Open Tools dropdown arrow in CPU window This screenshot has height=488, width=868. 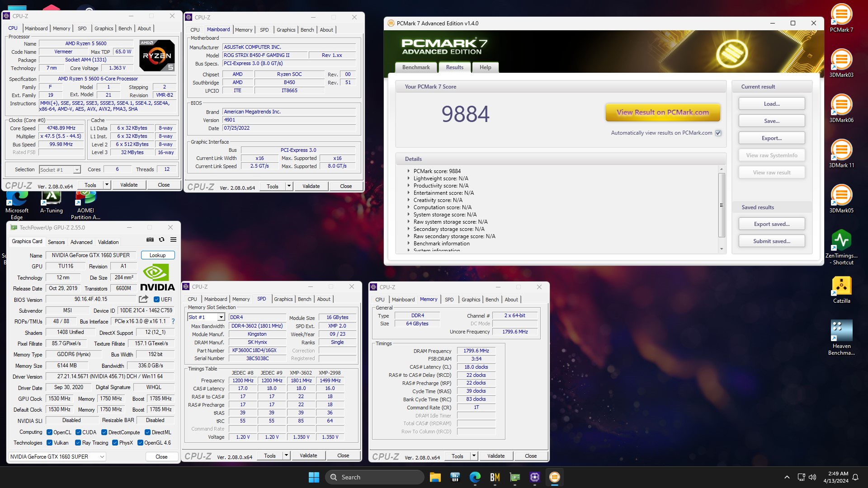click(x=107, y=185)
